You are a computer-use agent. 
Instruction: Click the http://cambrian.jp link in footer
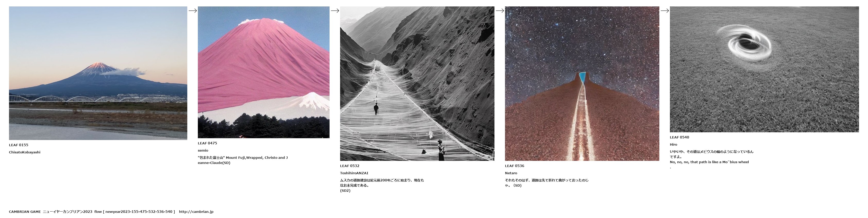(196, 212)
